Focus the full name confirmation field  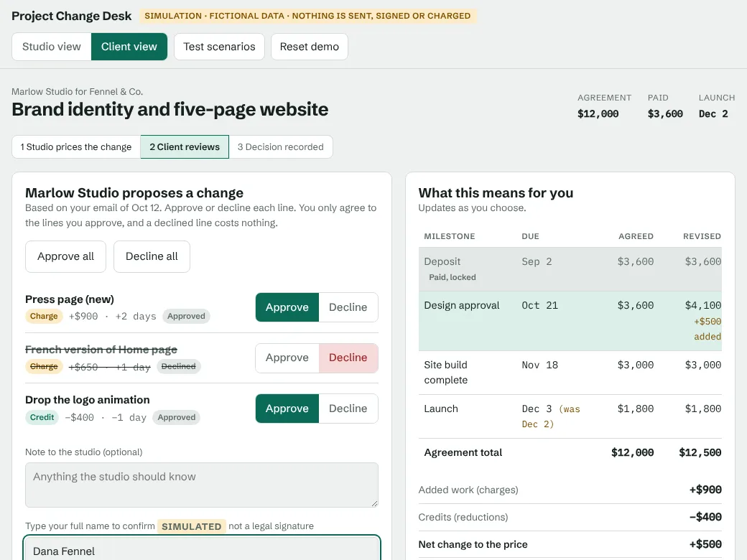[202, 549]
